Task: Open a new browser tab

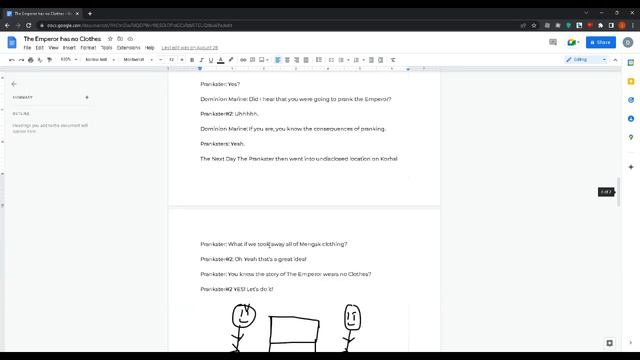Action: pos(90,13)
